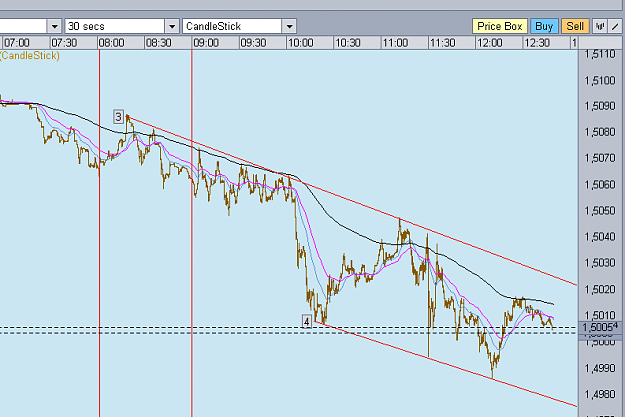Click the 08:30 time axis label

coord(158,43)
